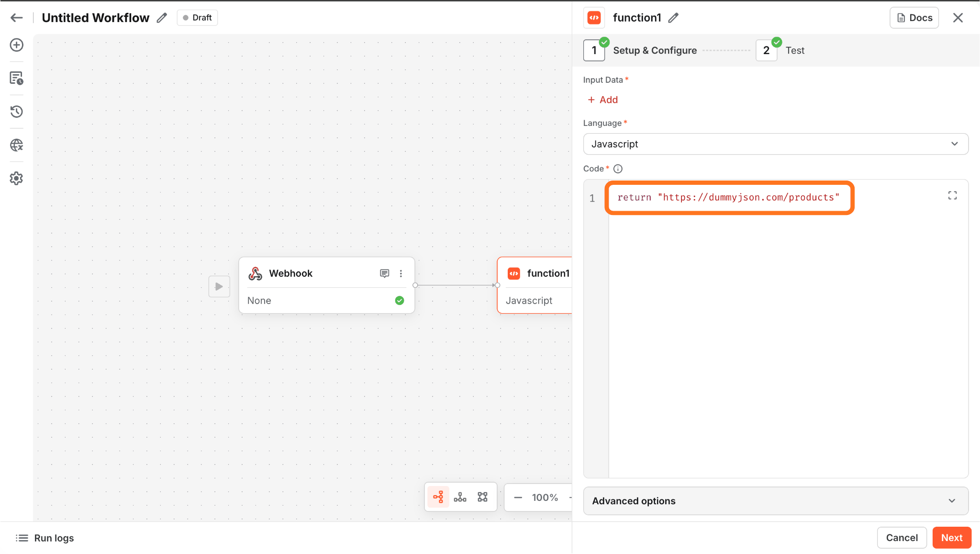
Task: Click the Webhook node notes icon
Action: tap(384, 273)
